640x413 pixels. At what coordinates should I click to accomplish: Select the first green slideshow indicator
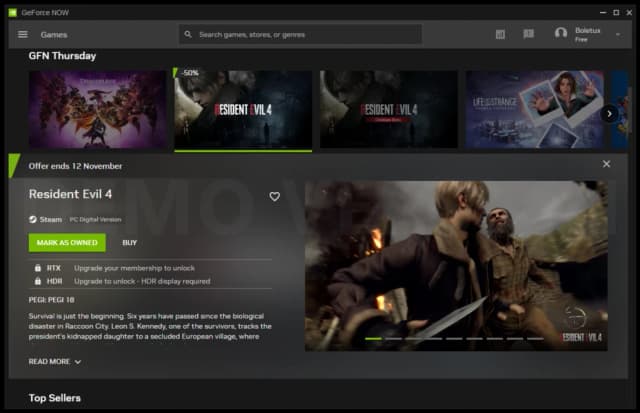pos(373,338)
